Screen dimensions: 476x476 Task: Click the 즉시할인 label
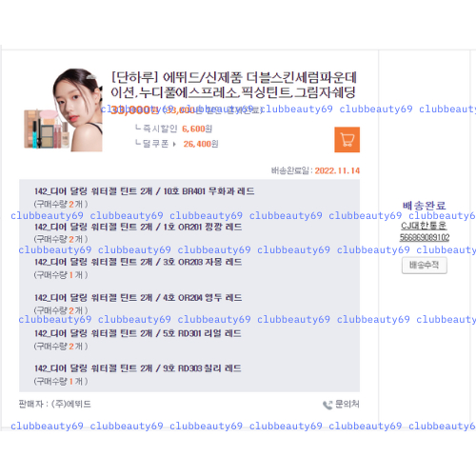160,129
